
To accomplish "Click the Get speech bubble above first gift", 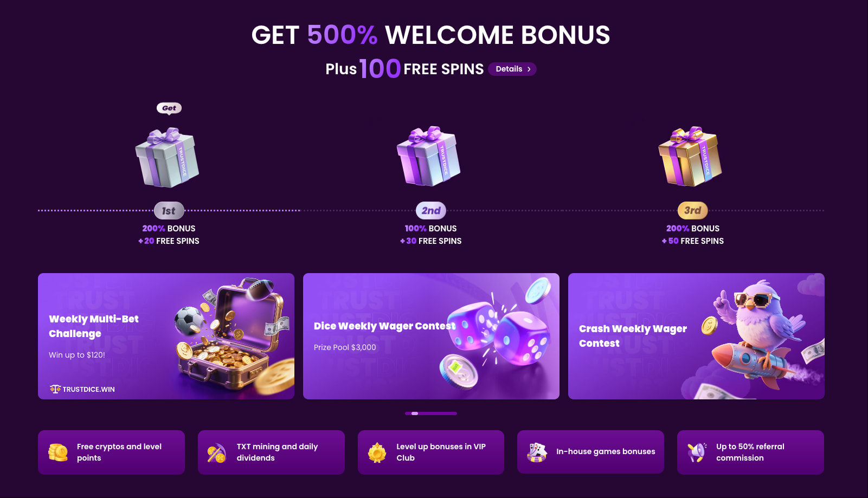I will (x=169, y=108).
